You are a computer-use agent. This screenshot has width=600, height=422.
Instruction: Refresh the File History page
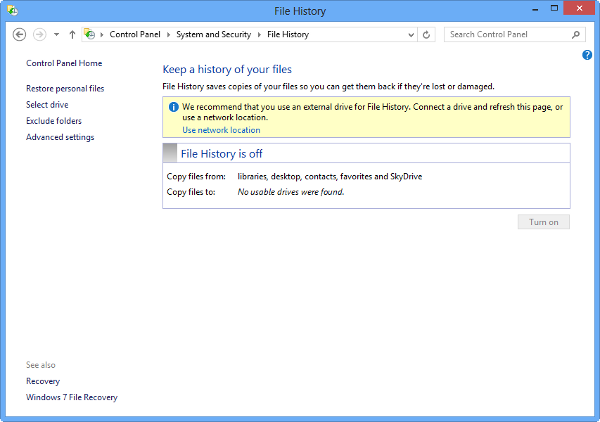(x=427, y=34)
